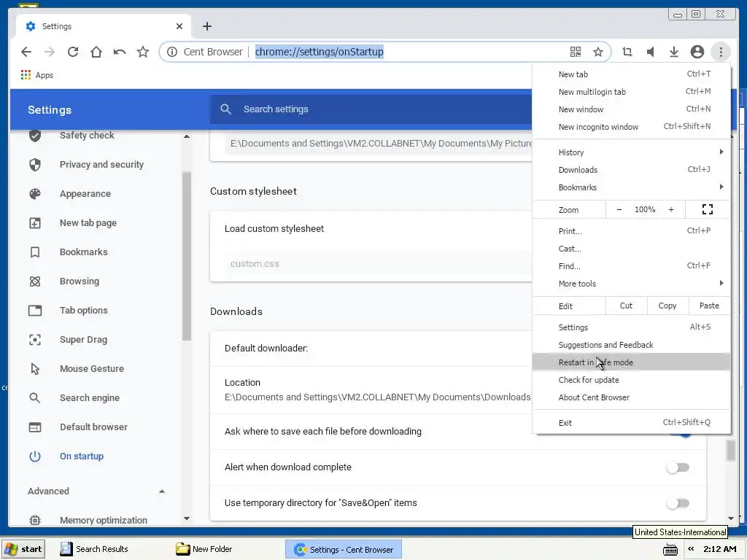Open Downloads from the menu
The width and height of the screenshot is (747, 560).
pos(631,170)
